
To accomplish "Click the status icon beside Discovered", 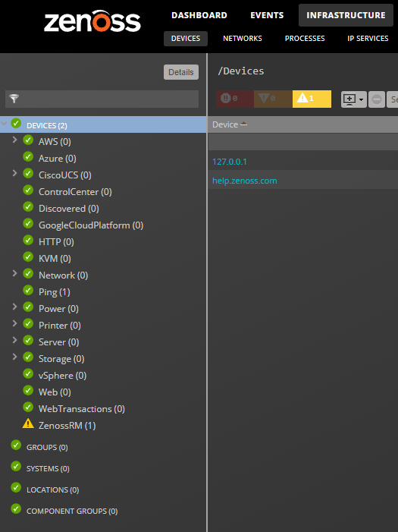I will [28, 206].
